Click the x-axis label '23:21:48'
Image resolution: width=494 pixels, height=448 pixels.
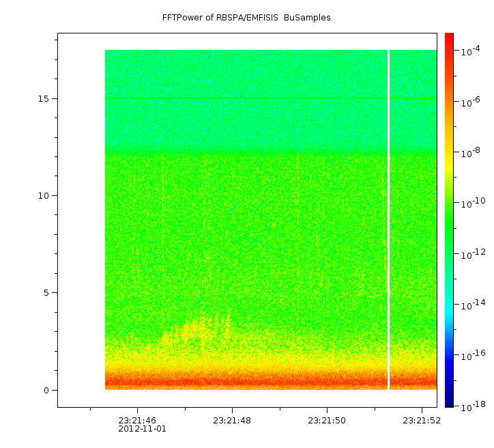click(232, 420)
